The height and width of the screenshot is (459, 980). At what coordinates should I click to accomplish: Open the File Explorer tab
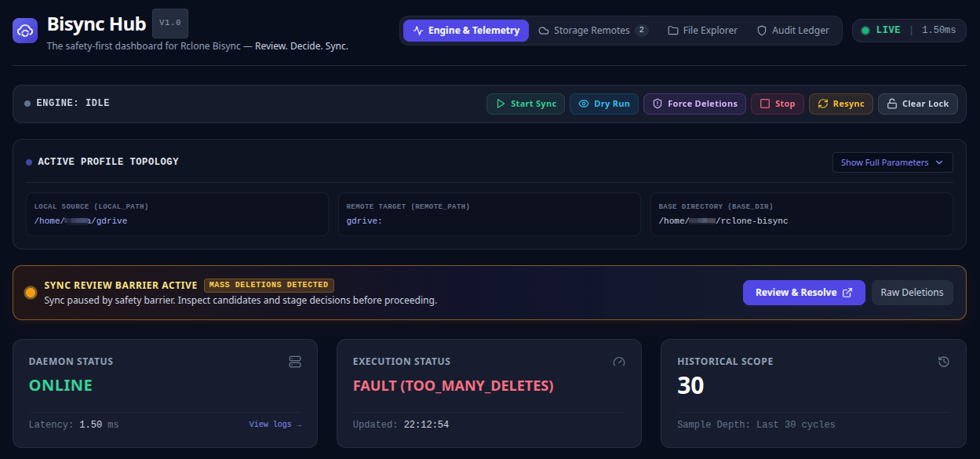click(x=703, y=31)
